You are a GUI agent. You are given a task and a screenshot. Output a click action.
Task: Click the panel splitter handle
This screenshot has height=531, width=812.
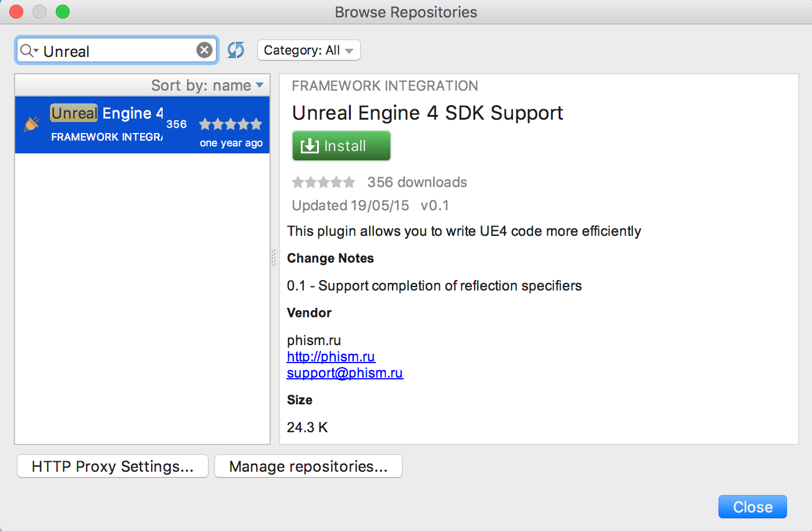[x=274, y=258]
